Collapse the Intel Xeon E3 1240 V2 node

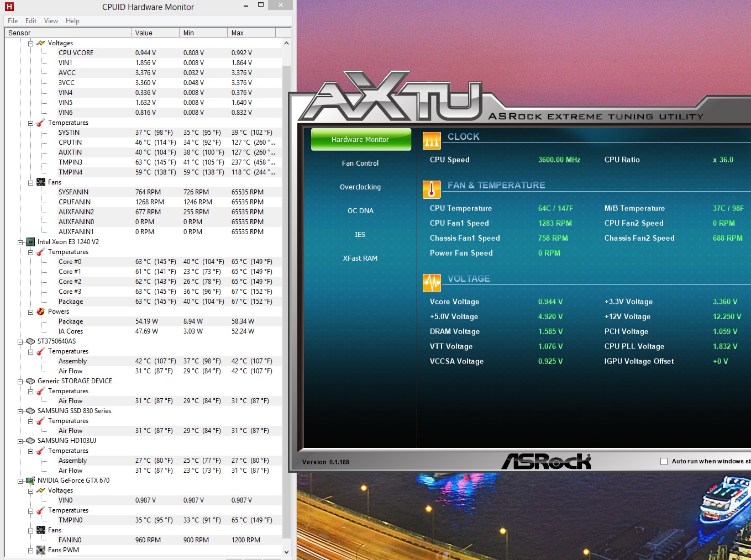point(20,242)
